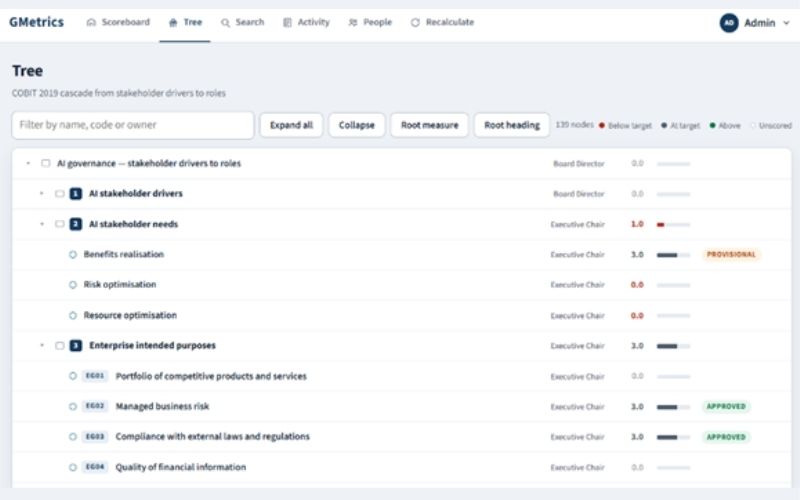Click circle icon for Compliance with external laws
Screen dimensions: 800x500
73,437
